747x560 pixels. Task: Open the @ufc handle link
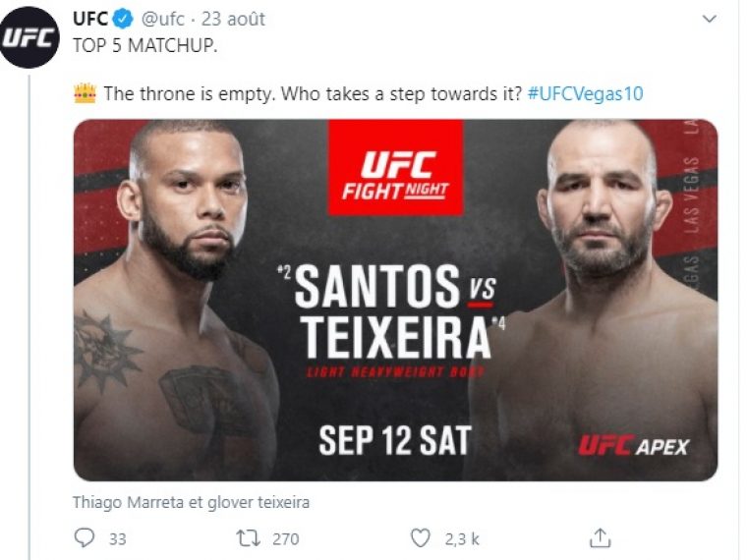pos(162,19)
